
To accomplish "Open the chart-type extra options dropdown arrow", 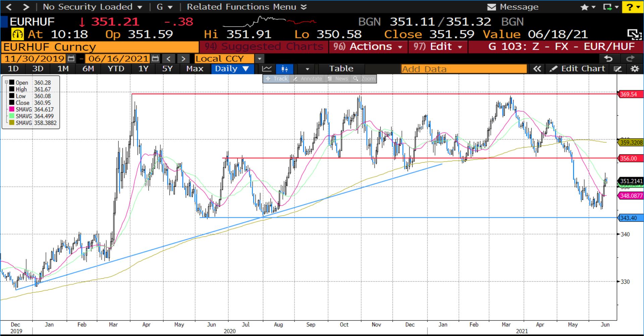I will 308,69.
